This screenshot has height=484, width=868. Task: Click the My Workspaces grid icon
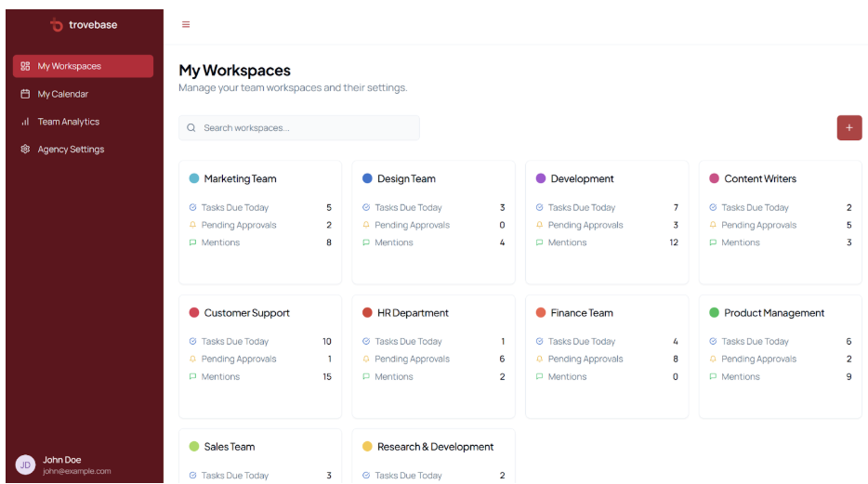(x=25, y=66)
